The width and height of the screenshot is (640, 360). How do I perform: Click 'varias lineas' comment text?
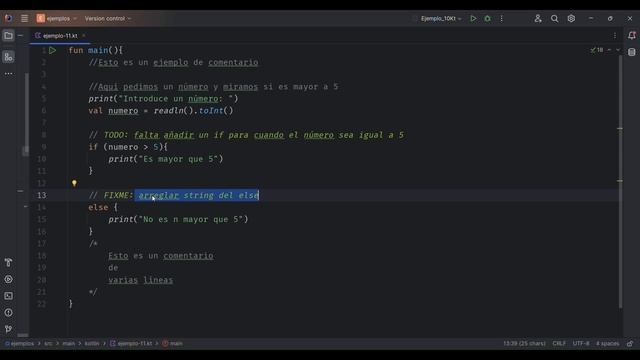click(140, 280)
